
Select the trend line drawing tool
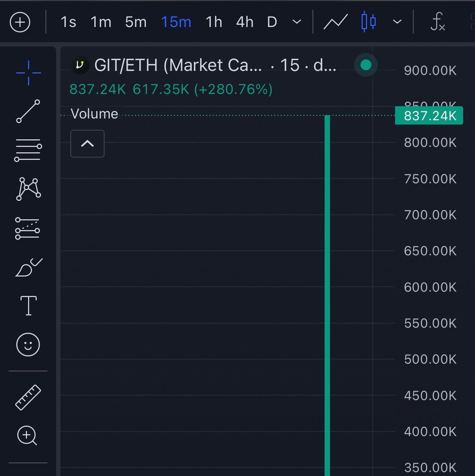(x=28, y=111)
